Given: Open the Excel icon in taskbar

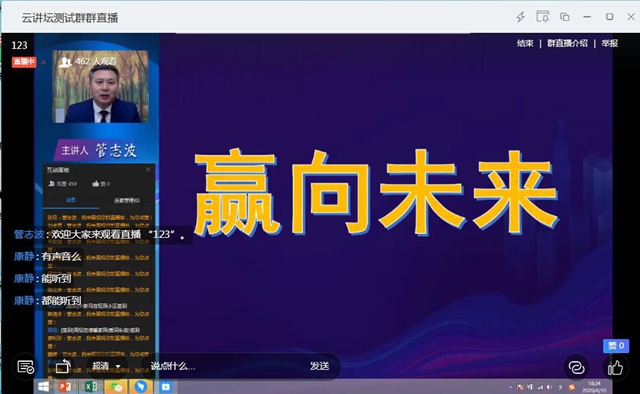Looking at the screenshot, I should tap(91, 386).
